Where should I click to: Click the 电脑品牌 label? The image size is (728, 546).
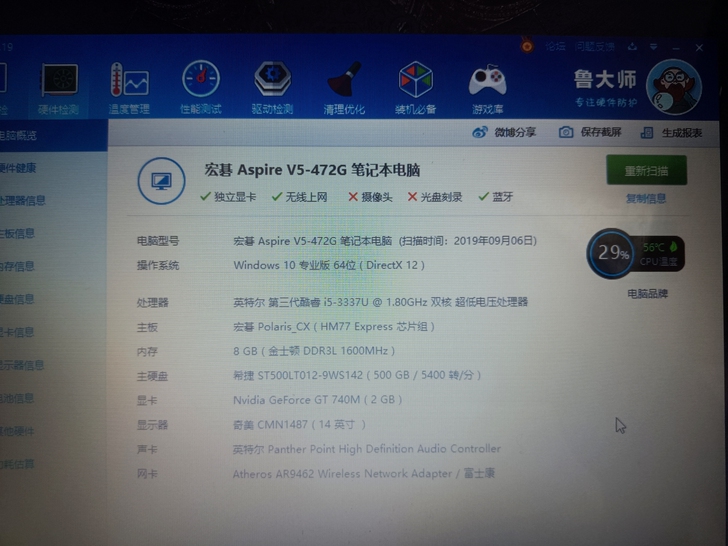click(x=647, y=293)
